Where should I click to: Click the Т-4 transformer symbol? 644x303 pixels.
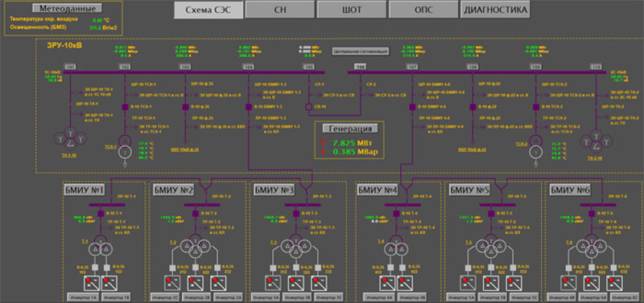click(396, 245)
